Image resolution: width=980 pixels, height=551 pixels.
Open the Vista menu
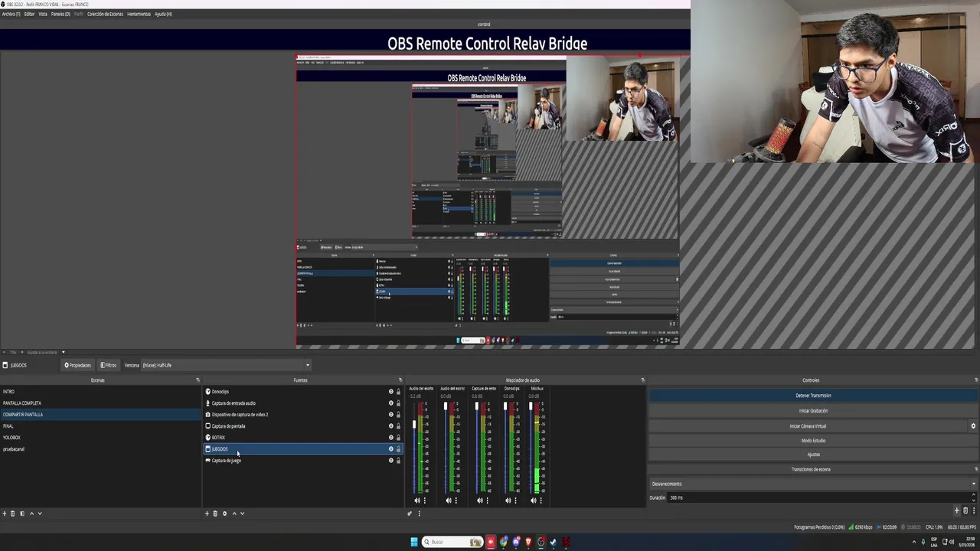43,14
